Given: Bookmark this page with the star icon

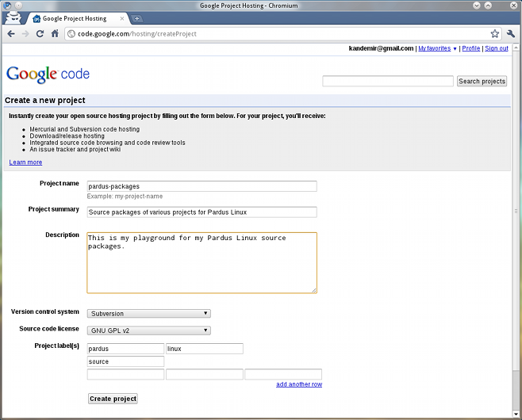Looking at the screenshot, I should coord(495,33).
